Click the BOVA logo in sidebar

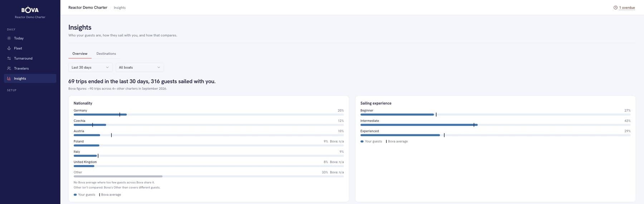(x=30, y=10)
